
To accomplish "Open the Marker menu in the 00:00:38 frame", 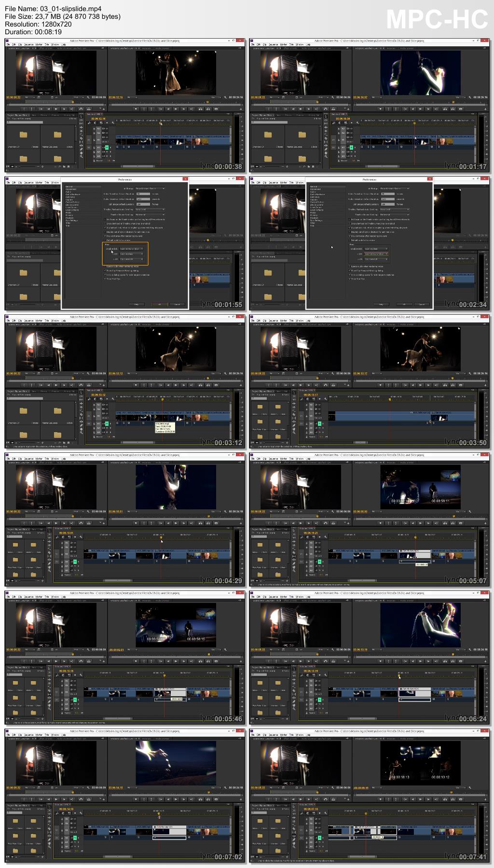I will (x=39, y=44).
